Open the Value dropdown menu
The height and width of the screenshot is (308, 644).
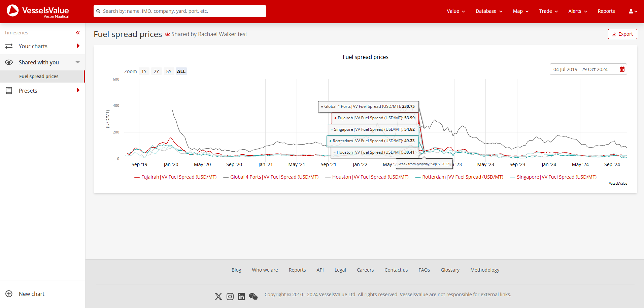pos(455,11)
